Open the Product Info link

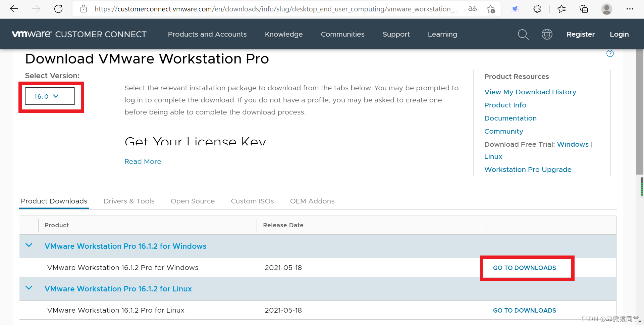(505, 105)
